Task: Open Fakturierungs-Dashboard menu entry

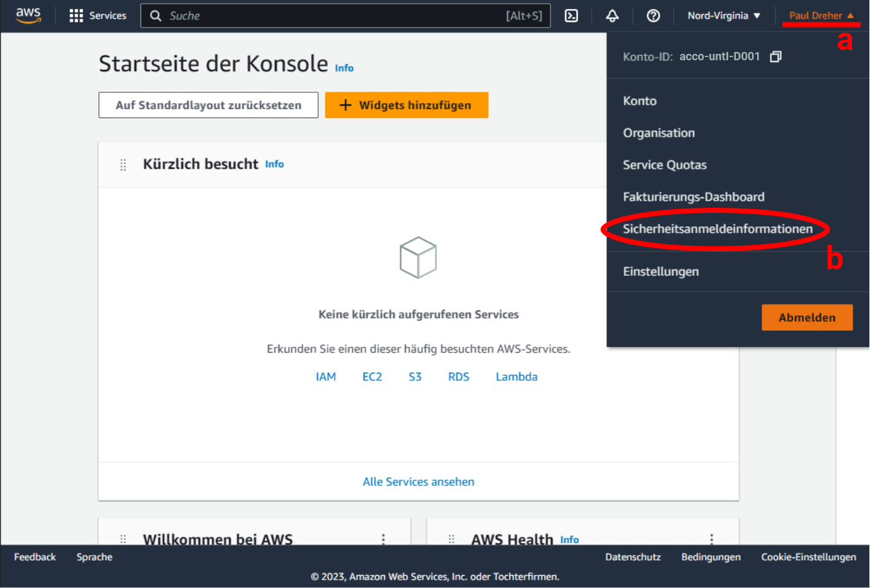Action: (x=694, y=197)
